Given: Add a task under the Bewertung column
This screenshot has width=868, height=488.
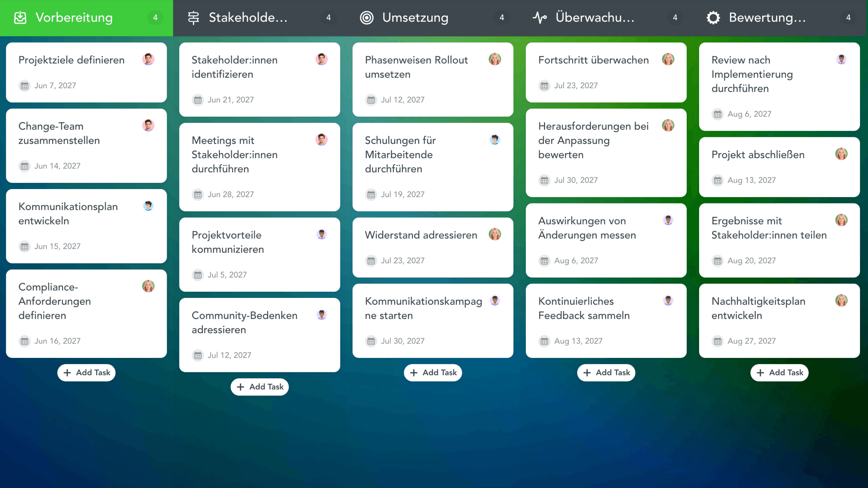Looking at the screenshot, I should click(x=779, y=373).
